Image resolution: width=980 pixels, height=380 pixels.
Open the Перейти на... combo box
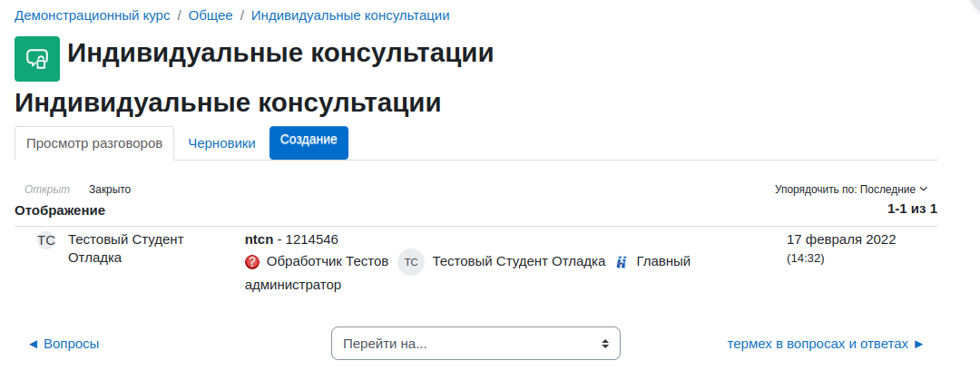tap(475, 343)
